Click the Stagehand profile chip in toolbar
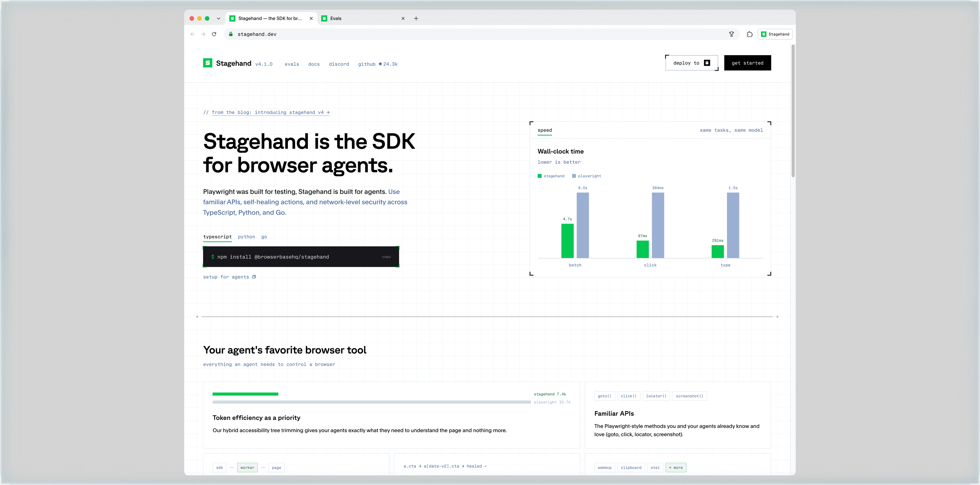This screenshot has width=980, height=485. (775, 34)
